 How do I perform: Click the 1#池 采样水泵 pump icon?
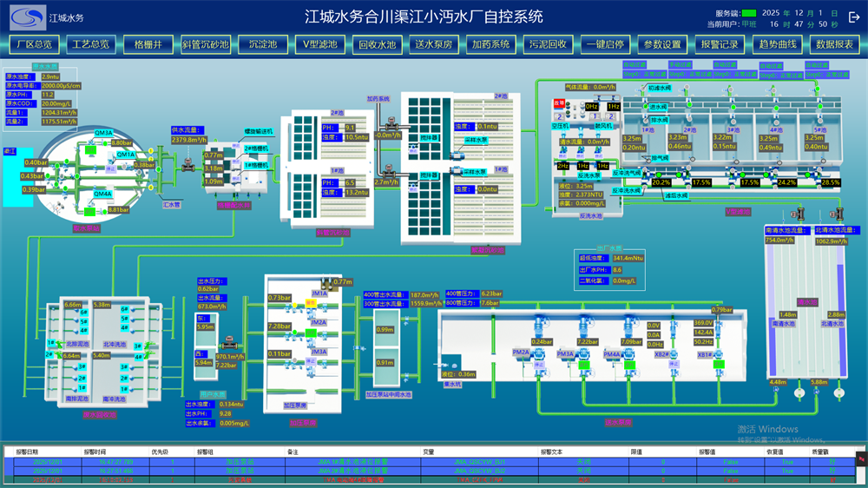(x=457, y=172)
